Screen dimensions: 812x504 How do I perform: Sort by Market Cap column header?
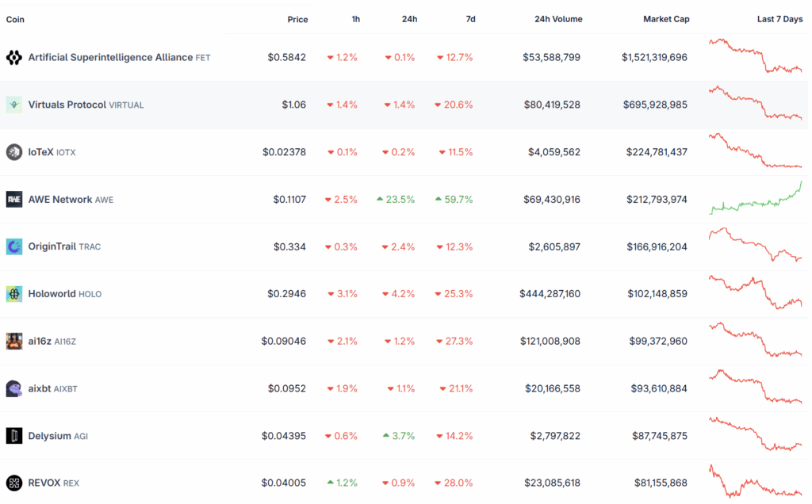pyautogui.click(x=665, y=19)
